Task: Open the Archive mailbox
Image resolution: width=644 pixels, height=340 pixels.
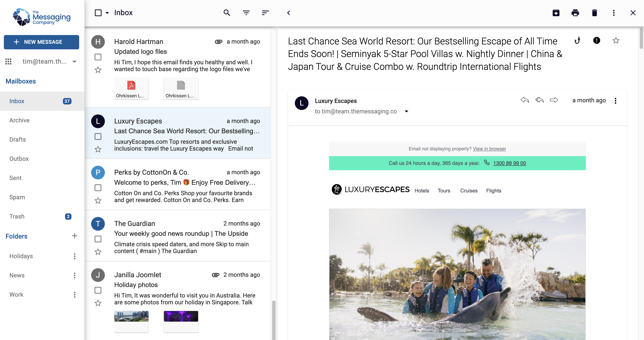Action: [19, 120]
